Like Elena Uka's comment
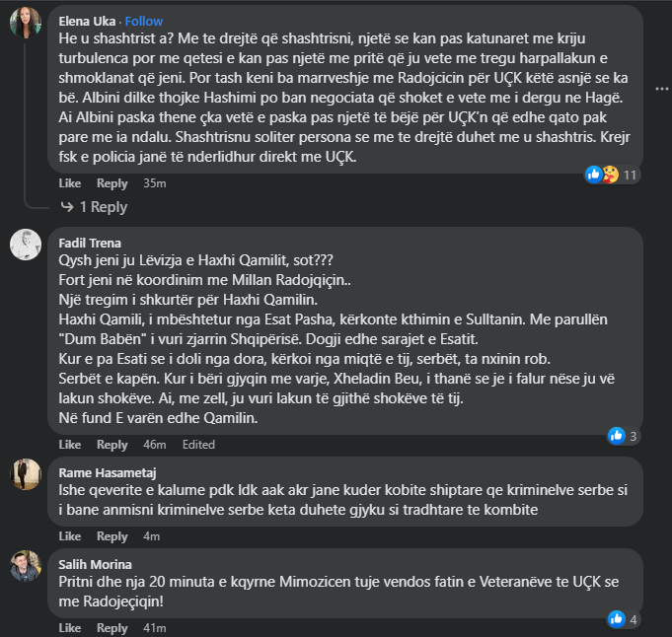Image resolution: width=672 pixels, height=637 pixels. pos(70,183)
